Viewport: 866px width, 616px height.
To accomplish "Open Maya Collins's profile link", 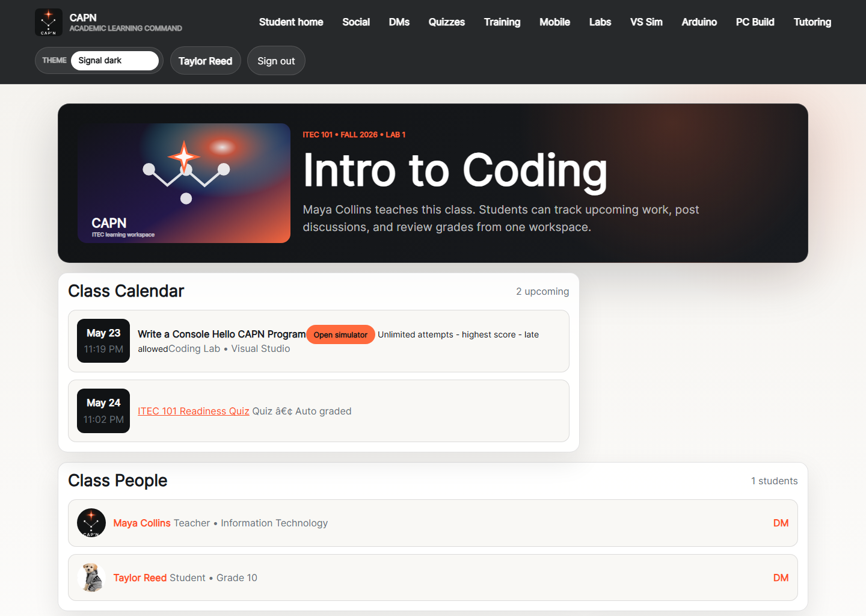I will click(x=142, y=523).
